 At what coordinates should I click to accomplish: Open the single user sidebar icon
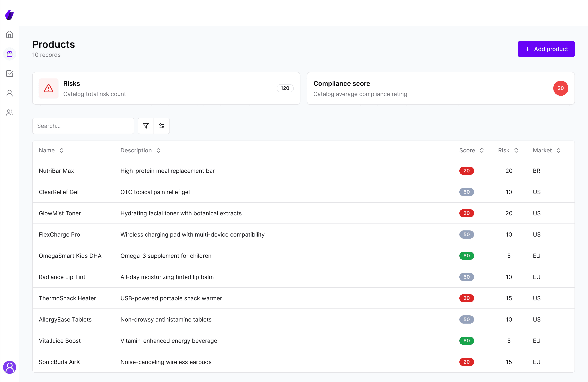coord(9,93)
